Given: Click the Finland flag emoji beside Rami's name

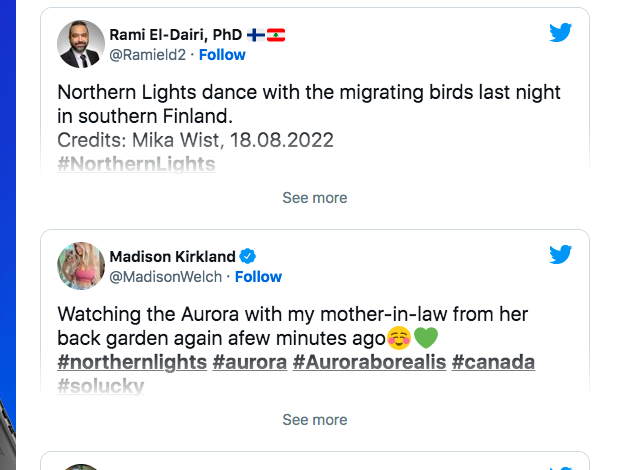Looking at the screenshot, I should pos(256,35).
